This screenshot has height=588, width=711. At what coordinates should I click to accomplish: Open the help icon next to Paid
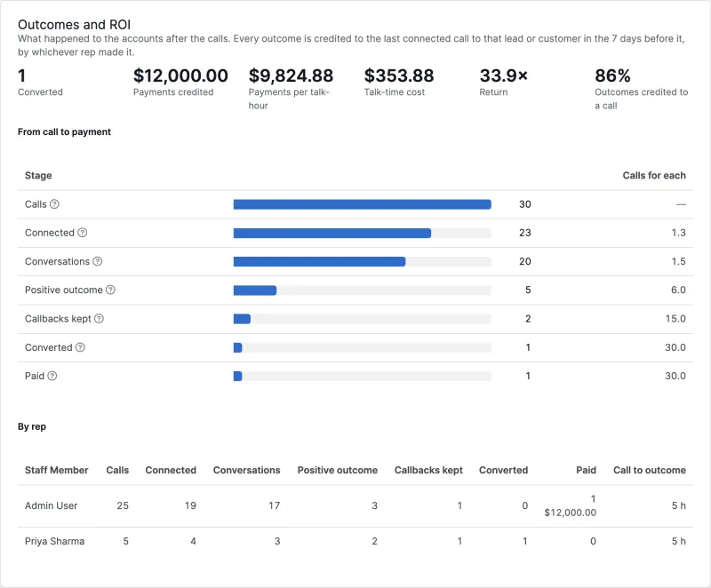pos(52,376)
